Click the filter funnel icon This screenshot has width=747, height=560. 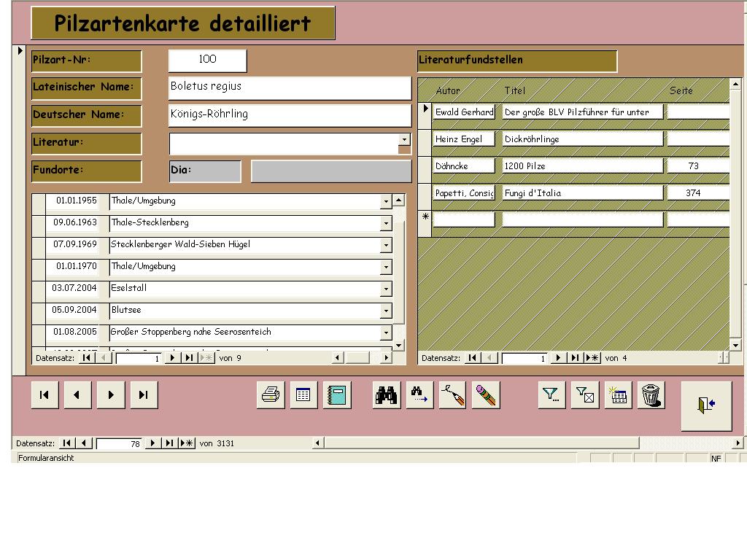coord(551,395)
